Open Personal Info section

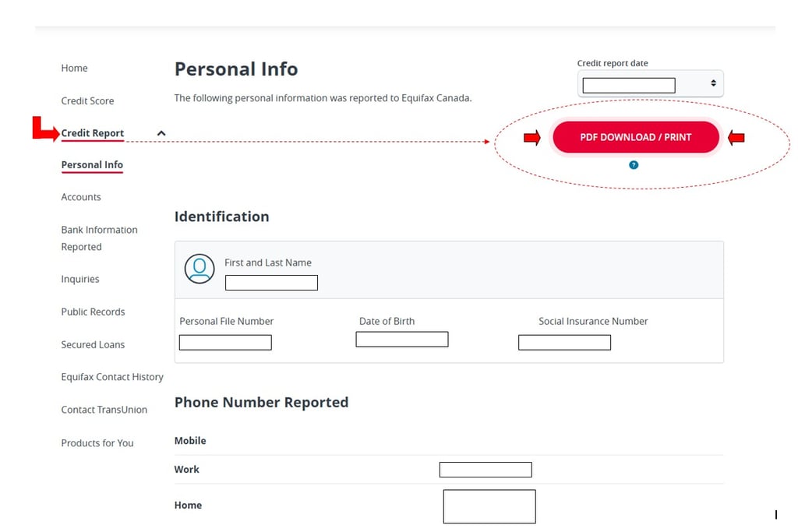92,165
